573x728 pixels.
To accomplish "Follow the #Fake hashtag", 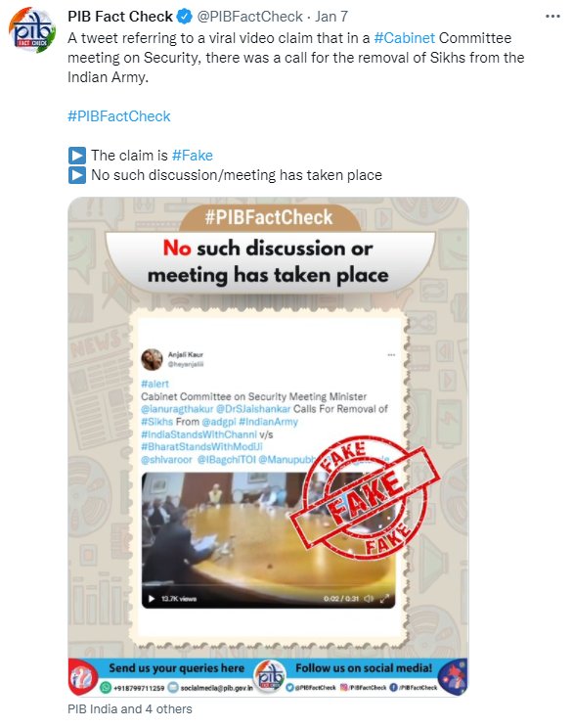I will 192,155.
